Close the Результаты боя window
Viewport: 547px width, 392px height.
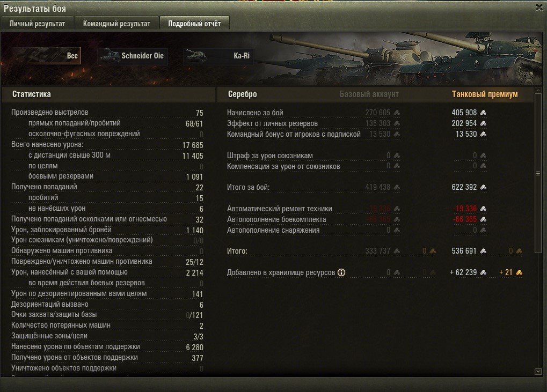(x=539, y=8)
